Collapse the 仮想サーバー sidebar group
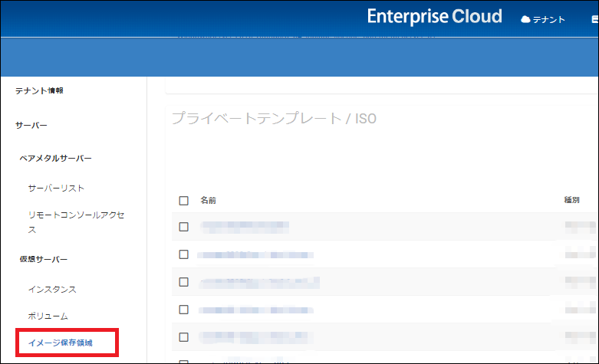The height and width of the screenshot is (364, 599). point(44,259)
